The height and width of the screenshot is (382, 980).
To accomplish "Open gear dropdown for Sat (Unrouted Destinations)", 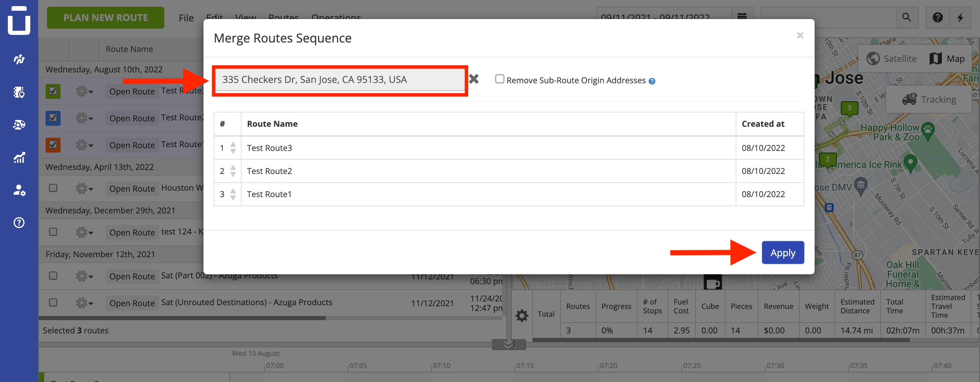I will [84, 302].
